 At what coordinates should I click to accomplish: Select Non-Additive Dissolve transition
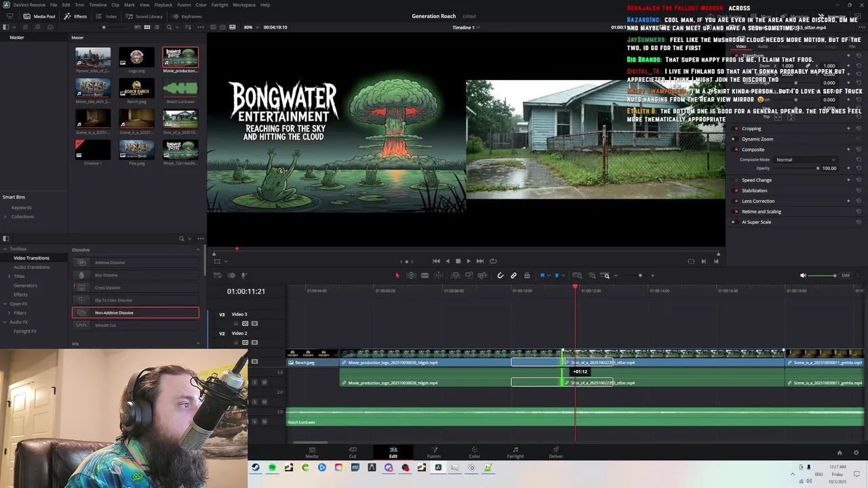pyautogui.click(x=136, y=312)
